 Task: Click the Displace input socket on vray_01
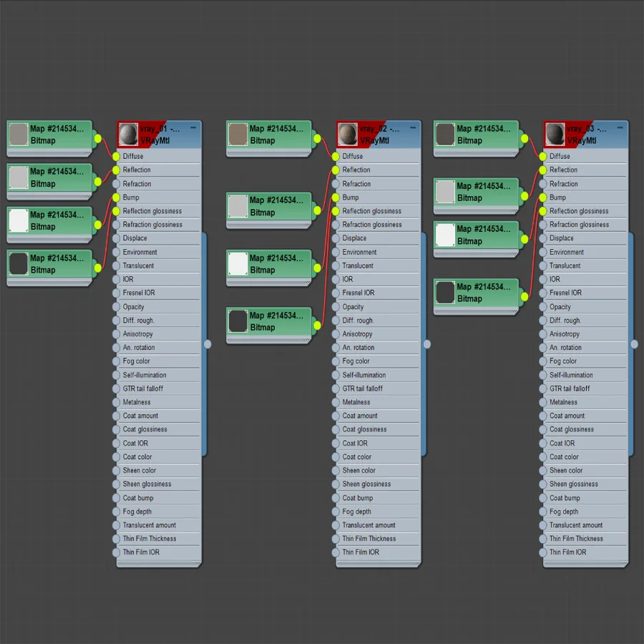tap(116, 238)
